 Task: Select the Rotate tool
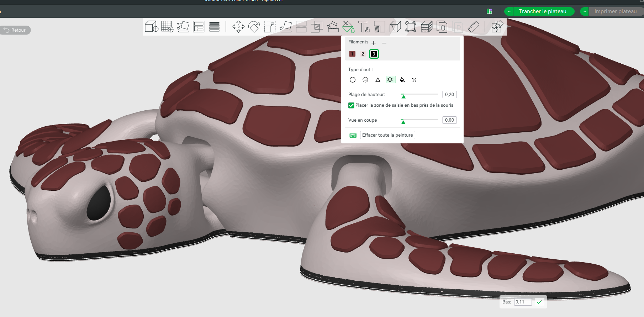(254, 27)
